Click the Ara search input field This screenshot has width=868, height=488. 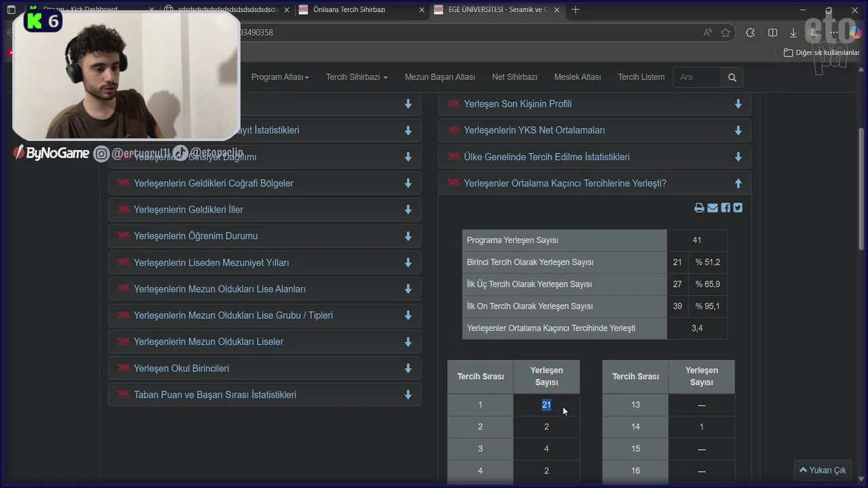[697, 77]
